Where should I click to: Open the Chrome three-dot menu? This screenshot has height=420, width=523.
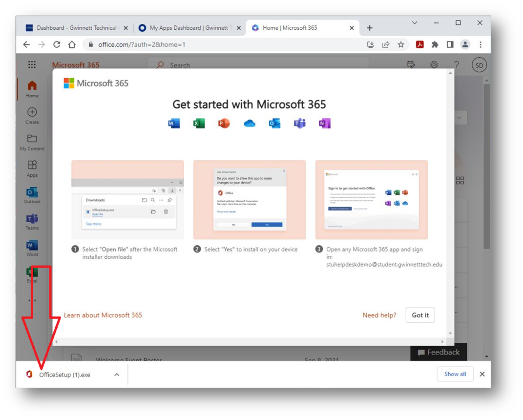pyautogui.click(x=481, y=44)
